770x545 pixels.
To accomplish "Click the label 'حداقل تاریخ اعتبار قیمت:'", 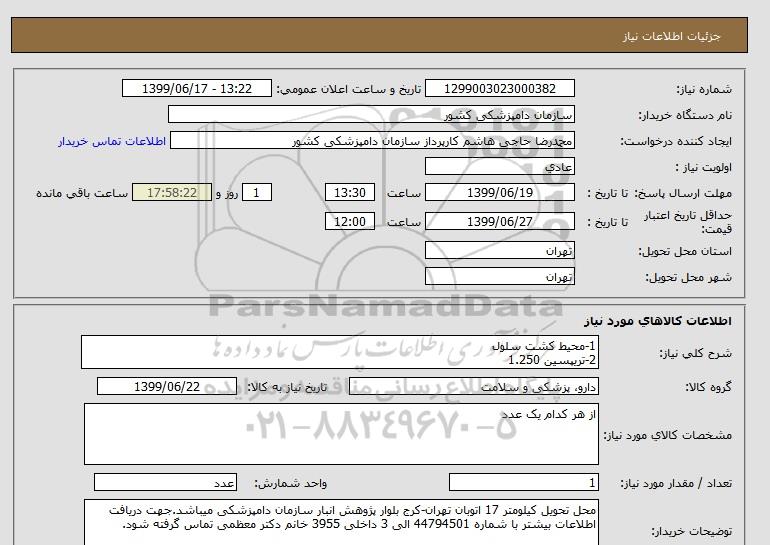I will (688, 222).
